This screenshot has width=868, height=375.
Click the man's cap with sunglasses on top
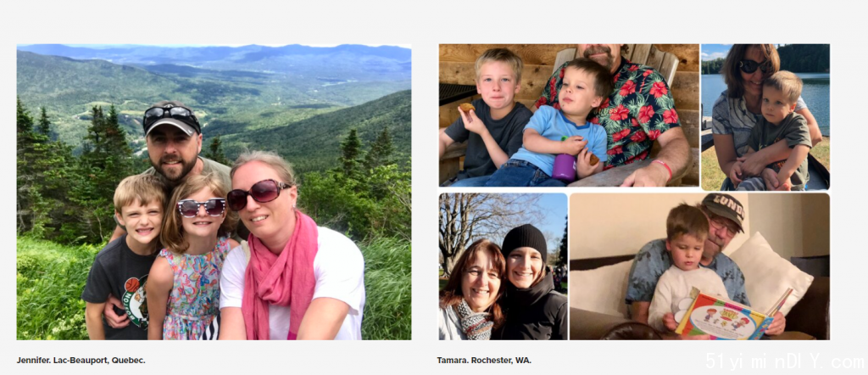click(171, 117)
